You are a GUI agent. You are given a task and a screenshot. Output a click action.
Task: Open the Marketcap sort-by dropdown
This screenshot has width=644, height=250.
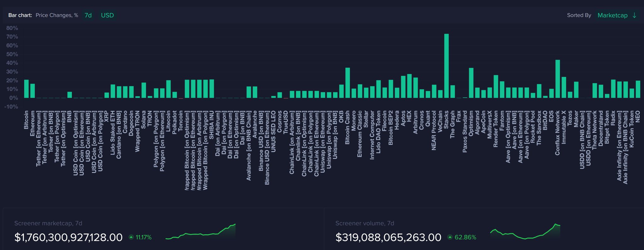[x=613, y=15]
